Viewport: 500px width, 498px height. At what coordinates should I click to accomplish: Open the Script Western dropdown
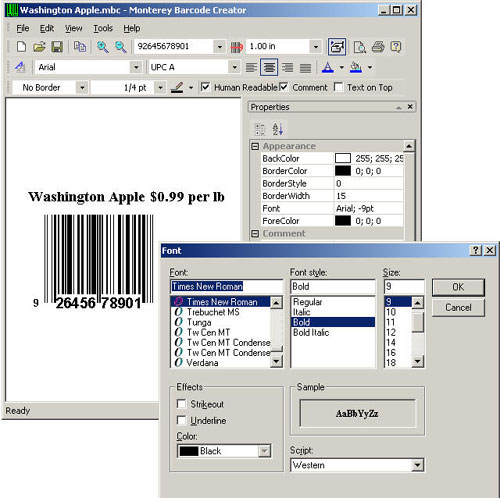coord(417,465)
